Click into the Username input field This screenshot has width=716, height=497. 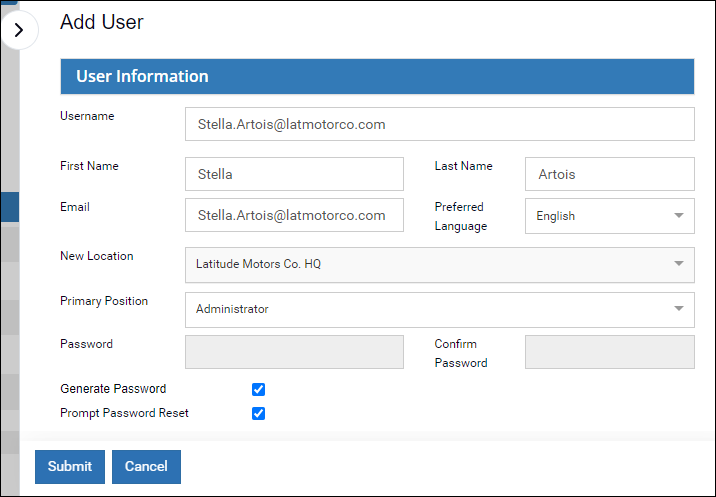pyautogui.click(x=439, y=125)
